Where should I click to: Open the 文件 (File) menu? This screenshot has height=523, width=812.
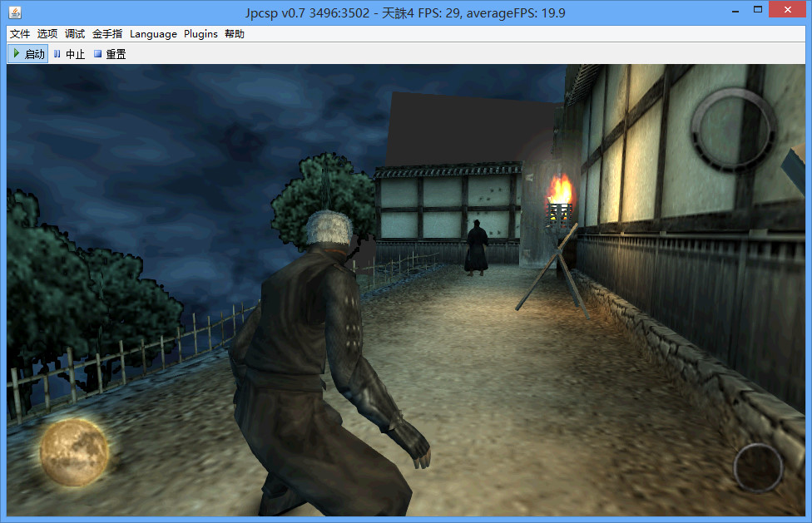point(20,34)
